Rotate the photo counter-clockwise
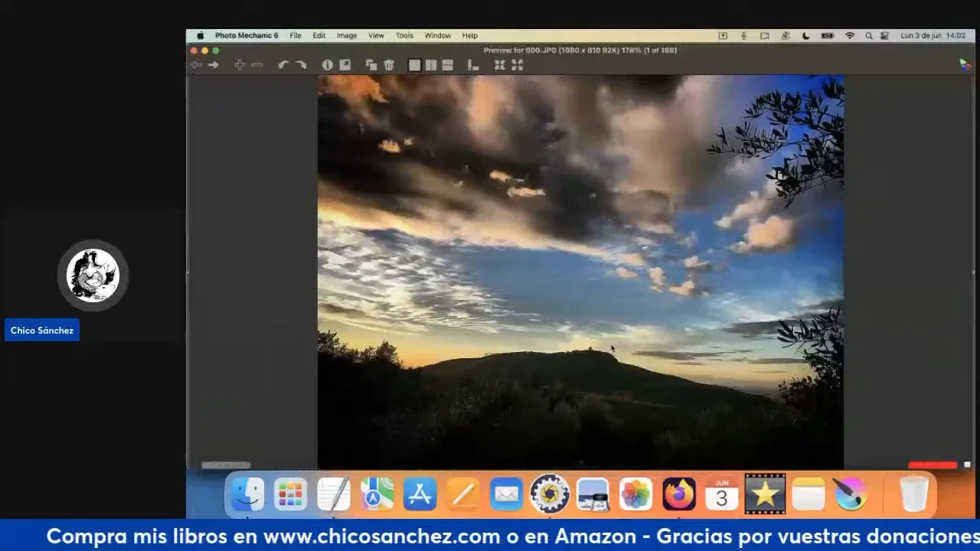Image resolution: width=980 pixels, height=551 pixels. [283, 65]
